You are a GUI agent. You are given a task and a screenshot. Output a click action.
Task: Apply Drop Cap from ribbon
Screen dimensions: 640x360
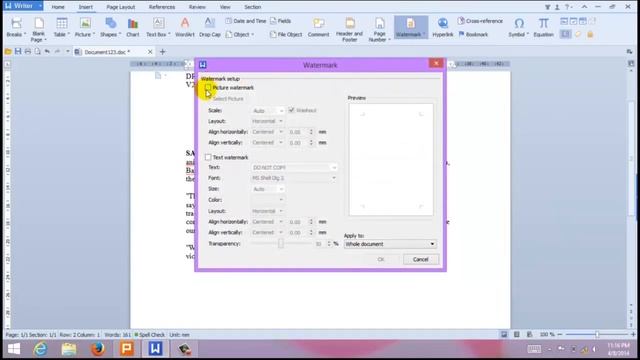(210, 28)
